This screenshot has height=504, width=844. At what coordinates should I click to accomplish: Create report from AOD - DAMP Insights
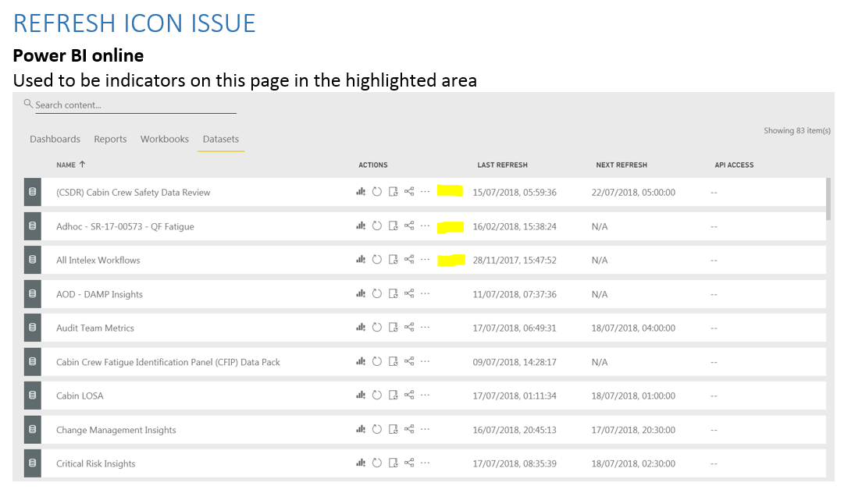(361, 293)
